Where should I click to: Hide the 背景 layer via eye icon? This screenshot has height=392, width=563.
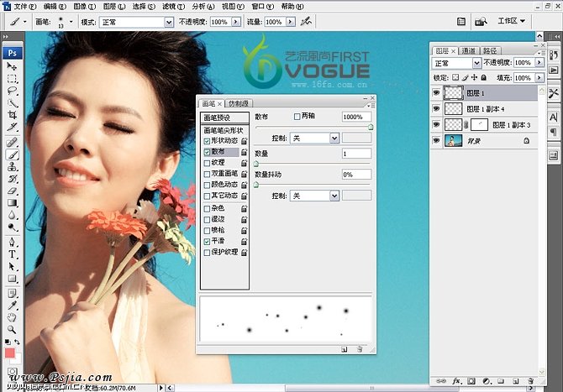436,142
